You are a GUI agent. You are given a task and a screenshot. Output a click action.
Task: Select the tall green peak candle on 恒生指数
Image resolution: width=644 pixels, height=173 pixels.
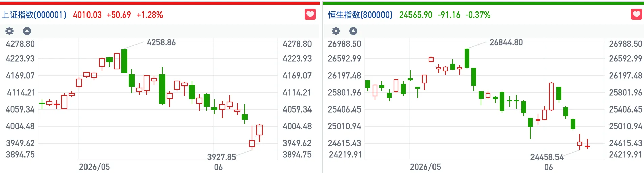click(467, 58)
